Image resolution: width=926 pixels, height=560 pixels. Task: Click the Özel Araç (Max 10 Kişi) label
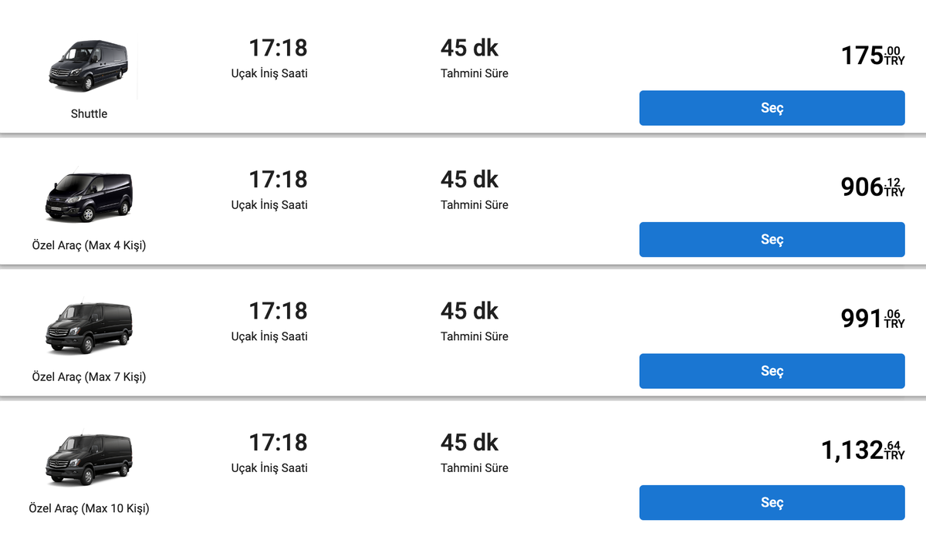89,508
